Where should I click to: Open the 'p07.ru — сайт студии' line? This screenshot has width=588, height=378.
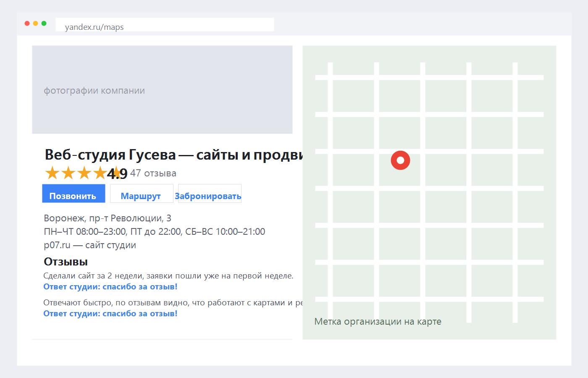click(90, 245)
